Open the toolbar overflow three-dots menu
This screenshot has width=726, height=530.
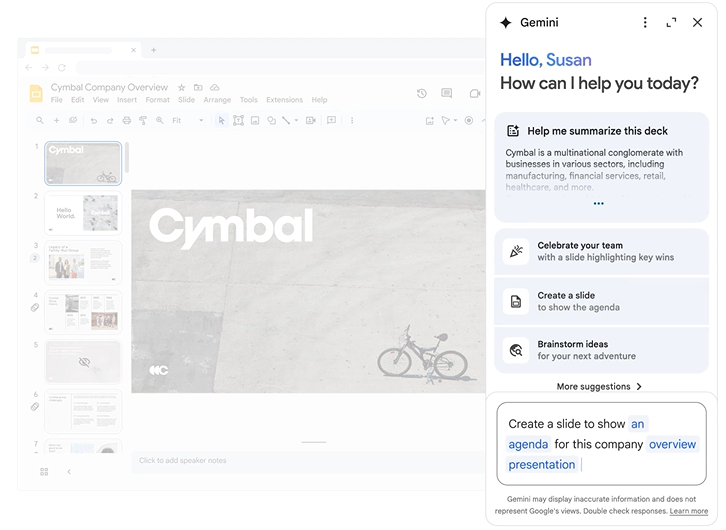352,120
